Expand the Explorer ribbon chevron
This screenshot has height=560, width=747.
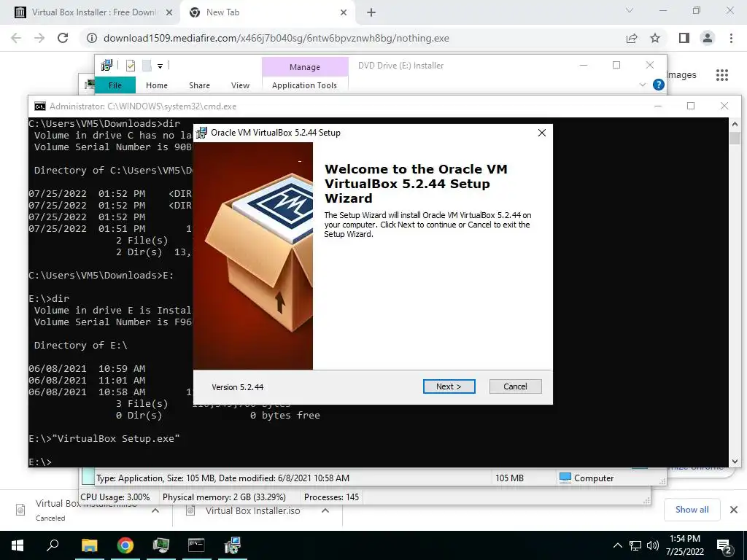(x=642, y=85)
